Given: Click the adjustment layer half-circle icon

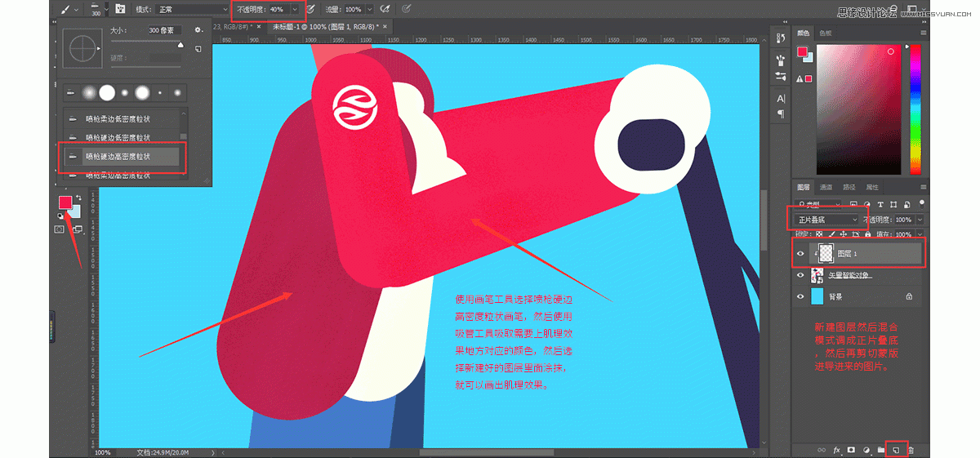Looking at the screenshot, I should tap(866, 450).
